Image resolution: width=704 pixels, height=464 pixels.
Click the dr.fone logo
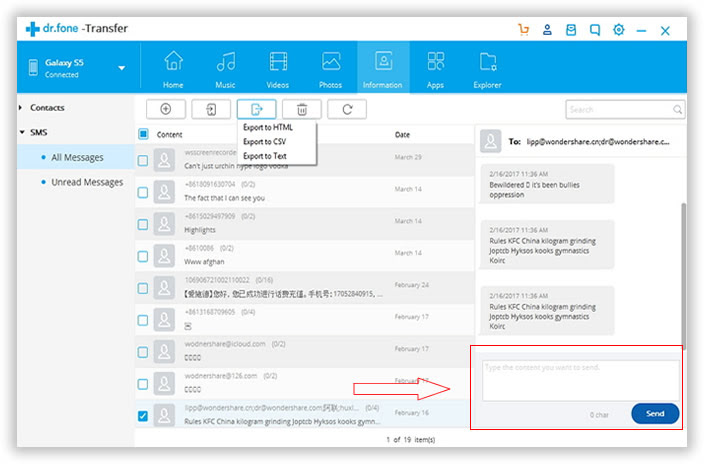[76, 29]
